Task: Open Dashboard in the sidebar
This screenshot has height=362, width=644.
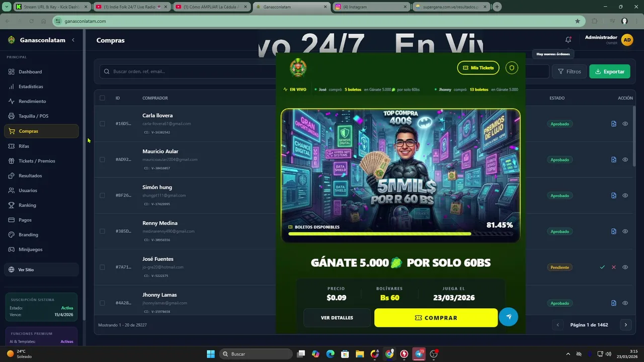Action: click(41, 72)
